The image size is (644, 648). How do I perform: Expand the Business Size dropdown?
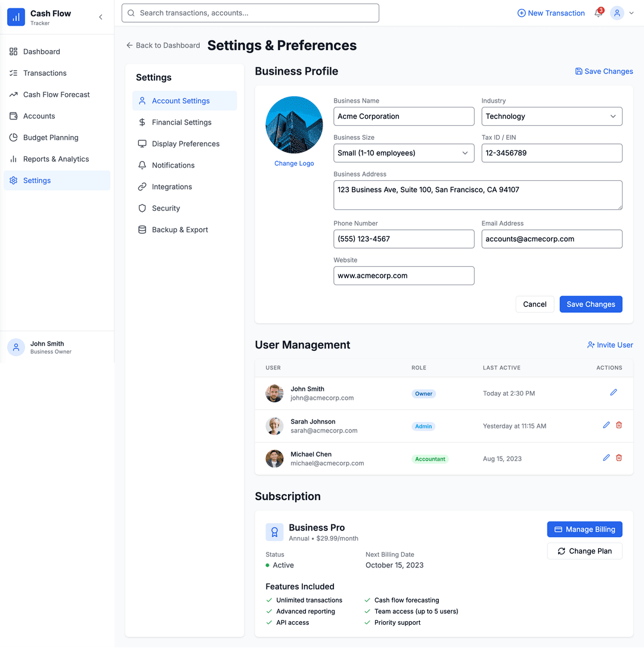click(404, 153)
